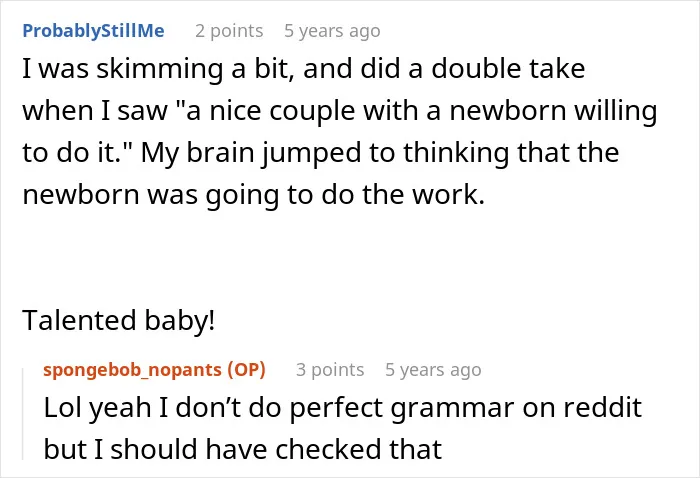
Task: Visit the spongebob_nopants profile link
Action: point(132,370)
